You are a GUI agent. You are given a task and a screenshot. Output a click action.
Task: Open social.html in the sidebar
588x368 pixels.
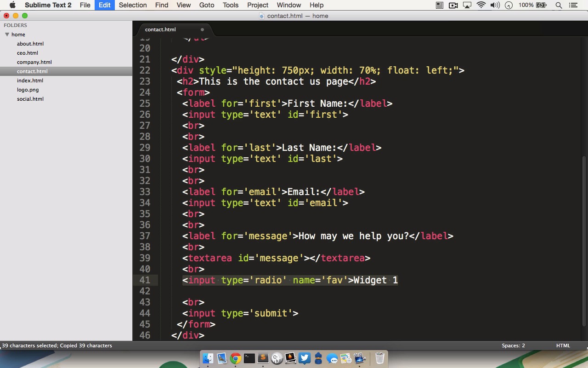pyautogui.click(x=30, y=99)
